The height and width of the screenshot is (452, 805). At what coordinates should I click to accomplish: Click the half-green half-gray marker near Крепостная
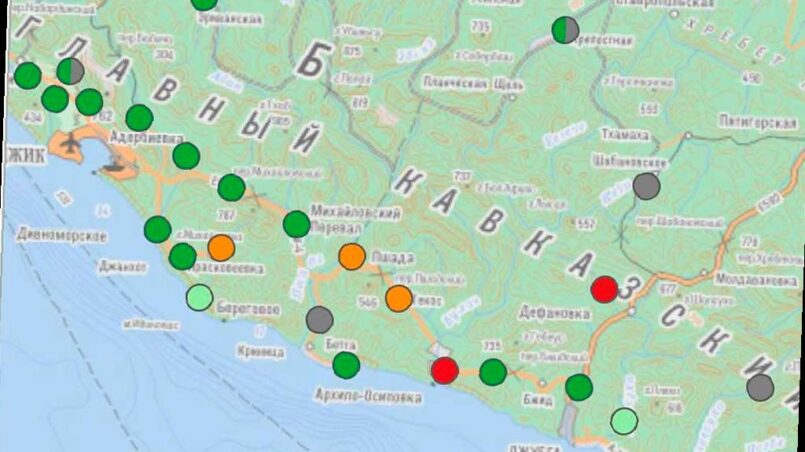coord(565,30)
